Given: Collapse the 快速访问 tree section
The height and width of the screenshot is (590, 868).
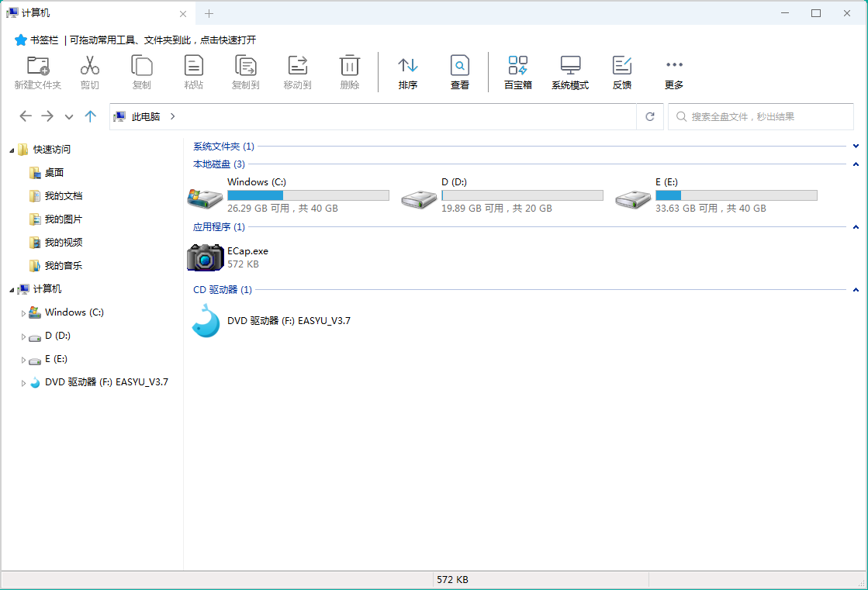Looking at the screenshot, I should [12, 150].
